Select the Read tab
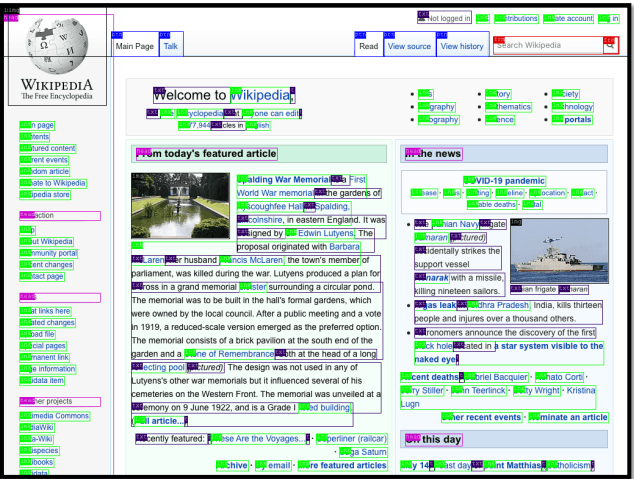This screenshot has width=634, height=479. point(369,44)
